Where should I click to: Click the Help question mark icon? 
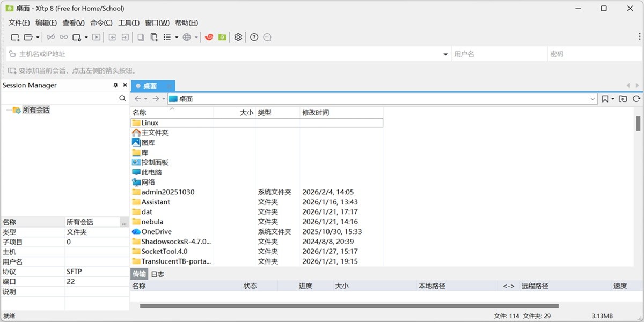tap(254, 37)
